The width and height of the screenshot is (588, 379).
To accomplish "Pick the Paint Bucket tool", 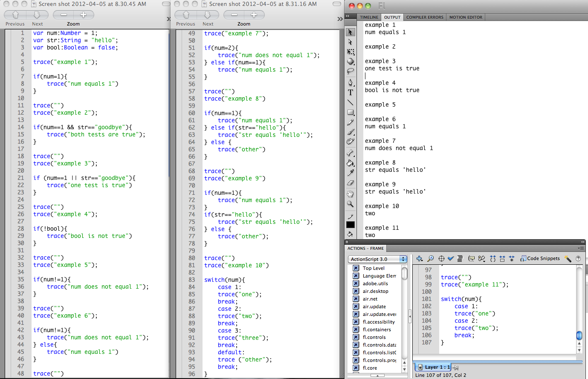I will click(x=350, y=163).
